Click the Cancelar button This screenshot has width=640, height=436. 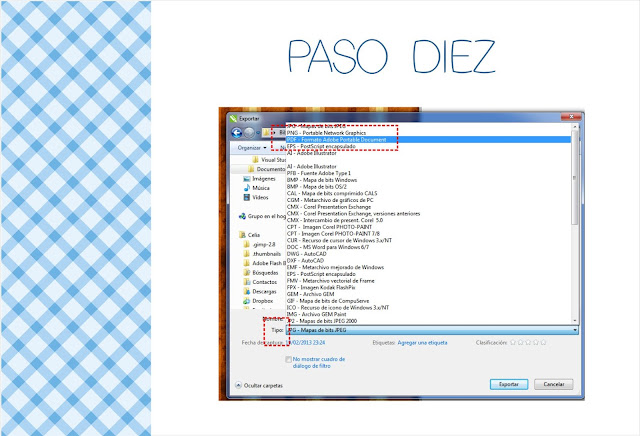click(554, 384)
